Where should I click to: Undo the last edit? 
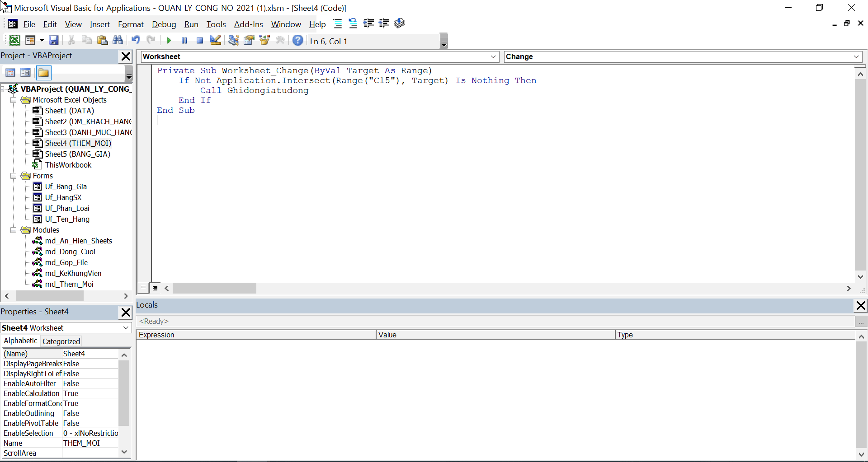pos(136,41)
